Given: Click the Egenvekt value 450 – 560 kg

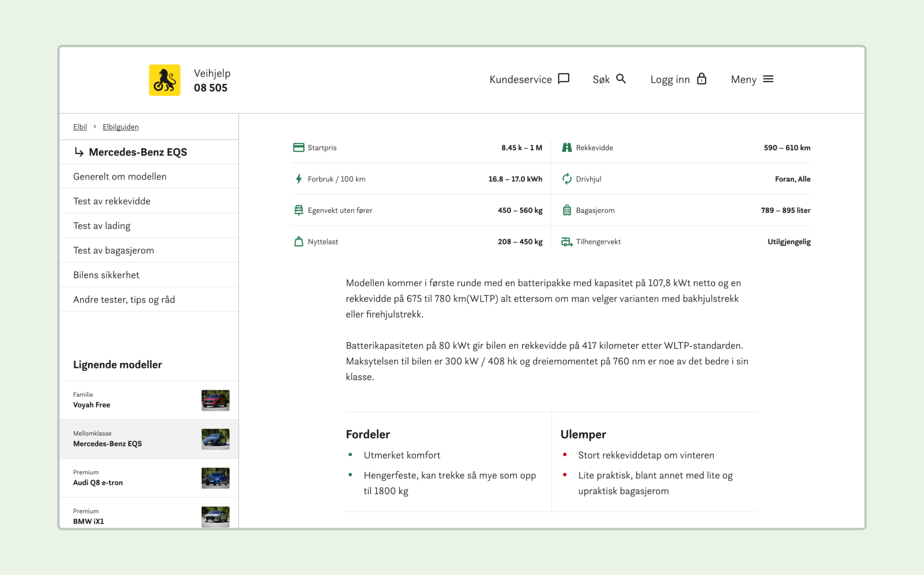Looking at the screenshot, I should click(520, 210).
